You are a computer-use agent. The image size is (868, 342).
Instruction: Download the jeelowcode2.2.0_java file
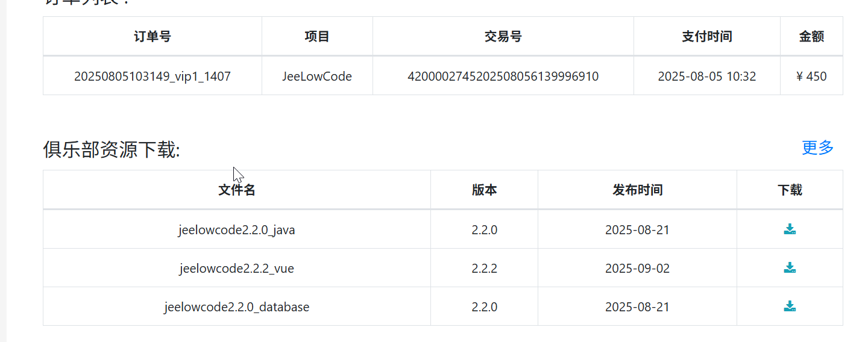[x=790, y=229]
